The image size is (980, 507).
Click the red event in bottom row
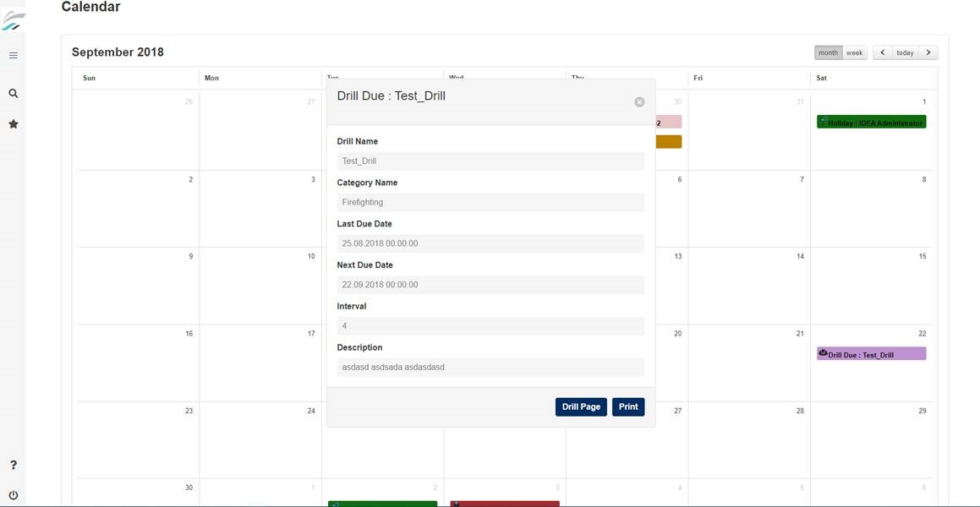(505, 504)
